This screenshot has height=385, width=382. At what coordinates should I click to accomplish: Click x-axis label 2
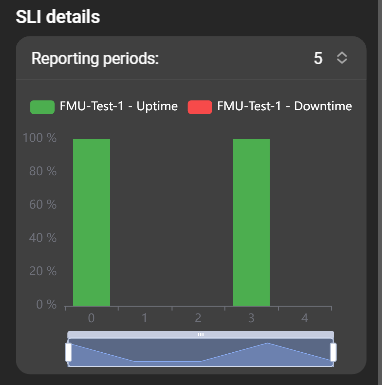[198, 318]
